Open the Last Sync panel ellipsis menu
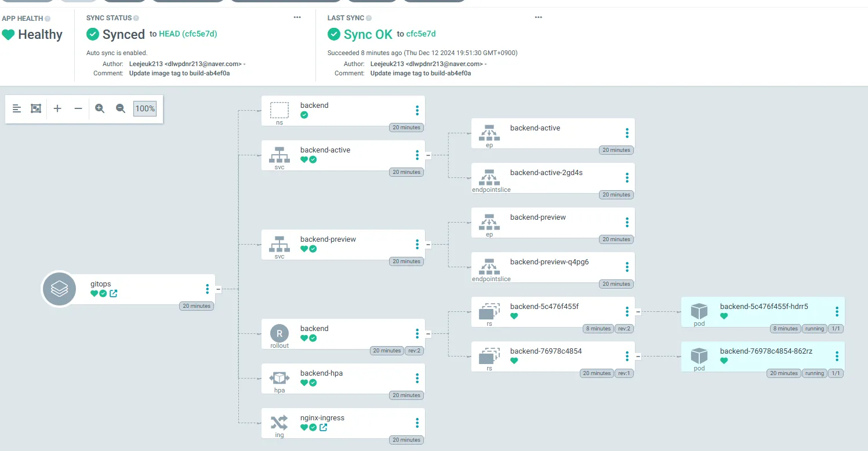 tap(539, 17)
